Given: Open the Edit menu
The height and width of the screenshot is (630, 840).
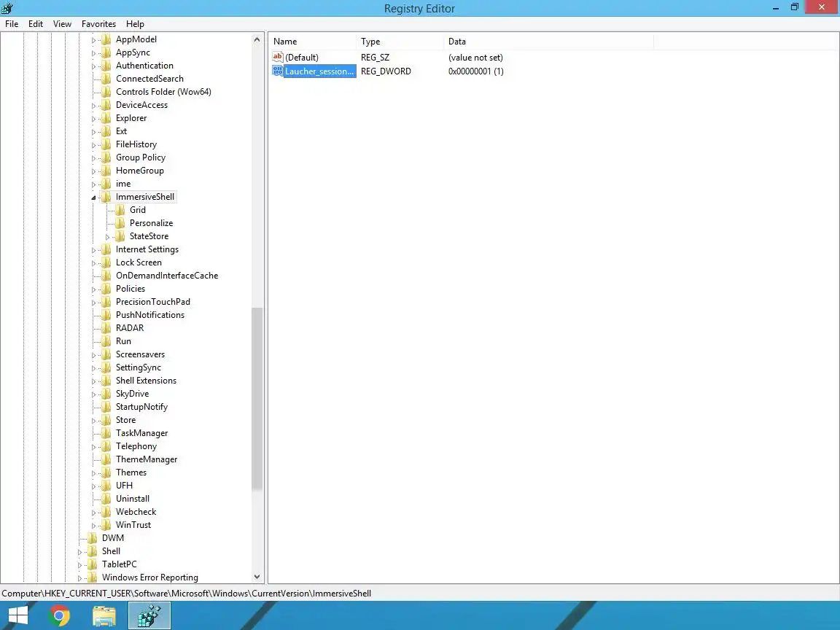Looking at the screenshot, I should click(x=35, y=24).
